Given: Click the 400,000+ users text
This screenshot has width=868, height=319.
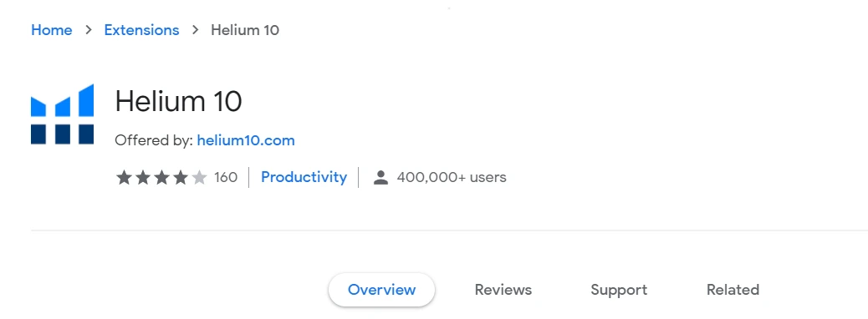Looking at the screenshot, I should click(452, 178).
